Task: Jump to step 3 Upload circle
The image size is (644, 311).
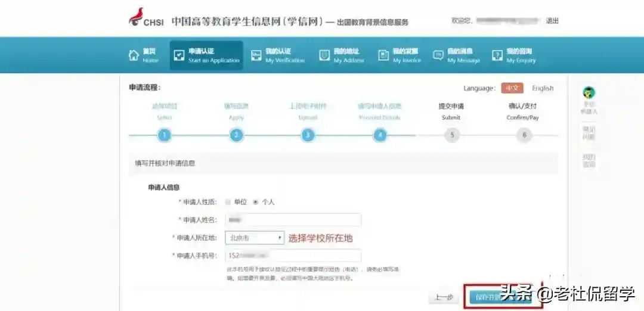Action: 308,135
